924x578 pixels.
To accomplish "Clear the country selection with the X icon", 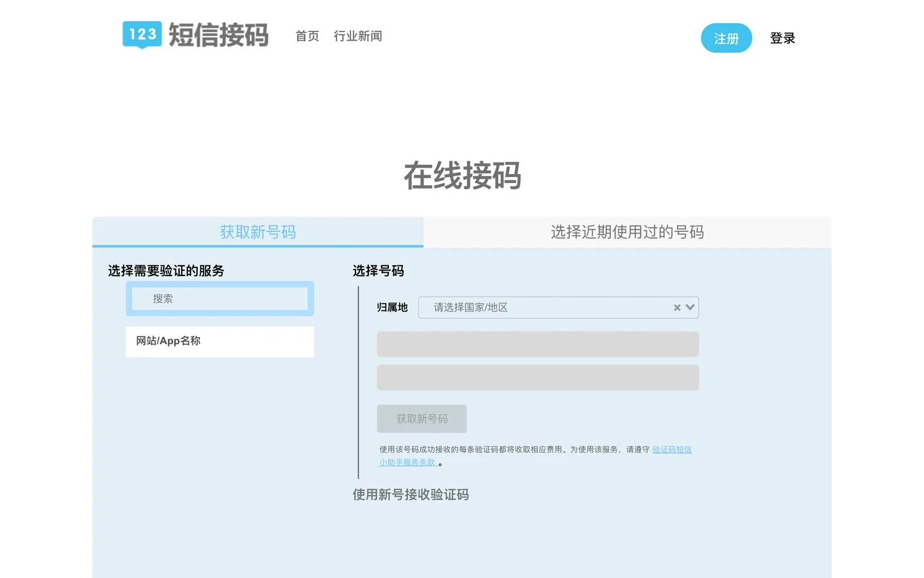I will [x=677, y=308].
